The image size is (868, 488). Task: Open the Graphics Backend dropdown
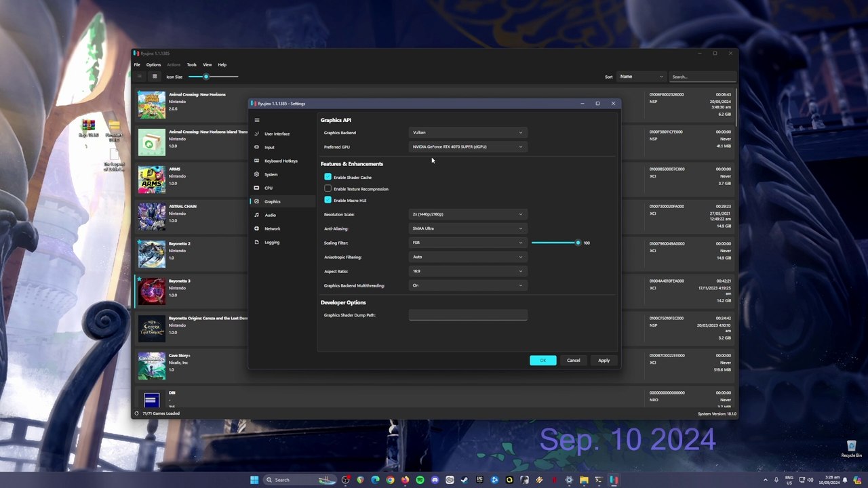point(468,132)
